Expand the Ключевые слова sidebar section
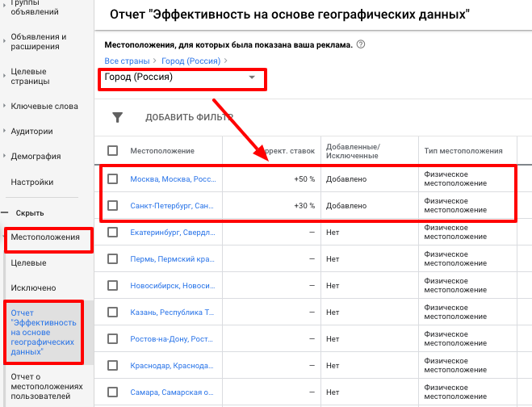This screenshot has height=407, width=532. pyautogui.click(x=44, y=107)
